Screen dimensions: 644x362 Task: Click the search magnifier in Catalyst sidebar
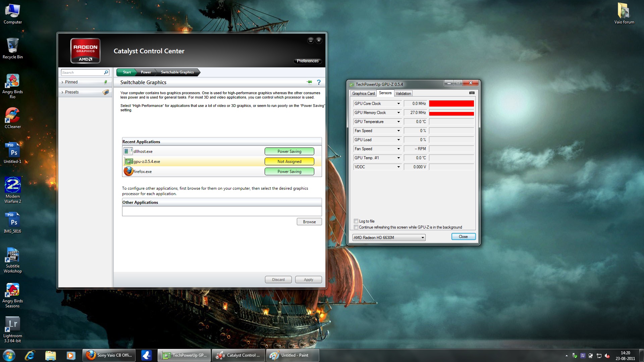tap(106, 72)
